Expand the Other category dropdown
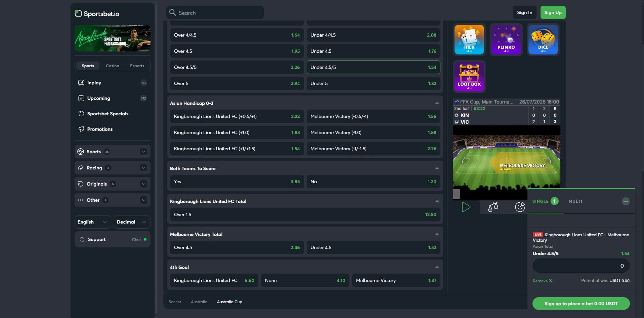644x318 pixels. [144, 200]
